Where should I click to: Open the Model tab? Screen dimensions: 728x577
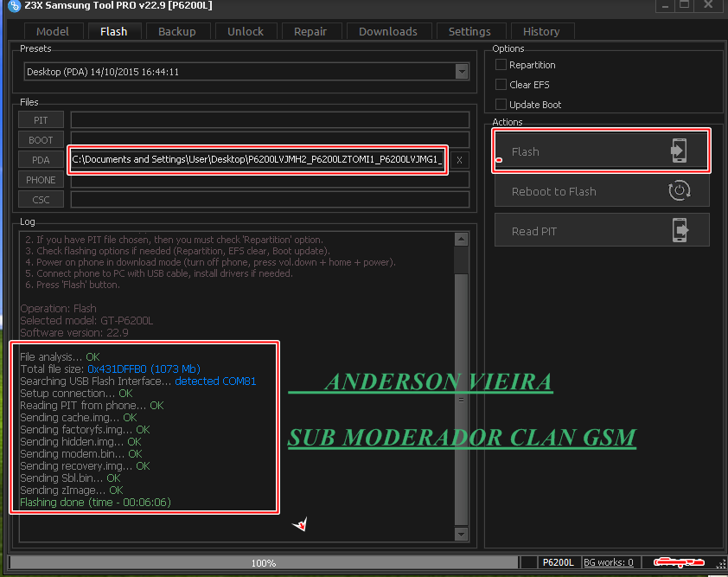53,32
